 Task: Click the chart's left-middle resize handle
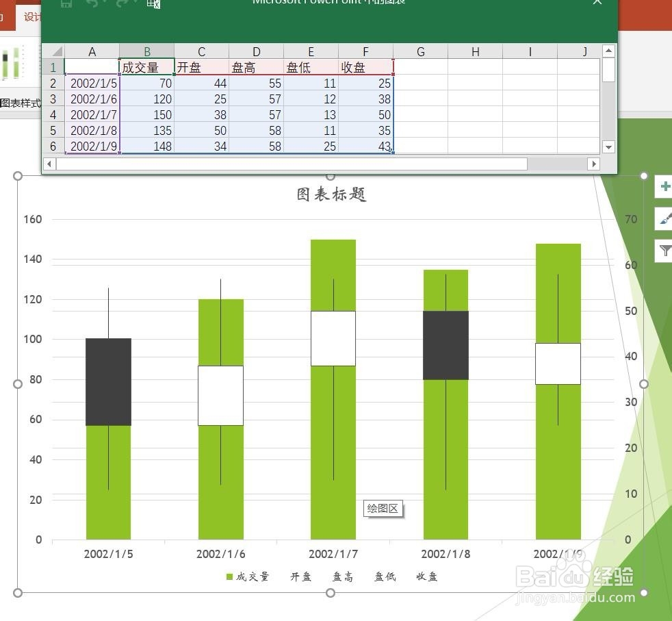(x=18, y=384)
